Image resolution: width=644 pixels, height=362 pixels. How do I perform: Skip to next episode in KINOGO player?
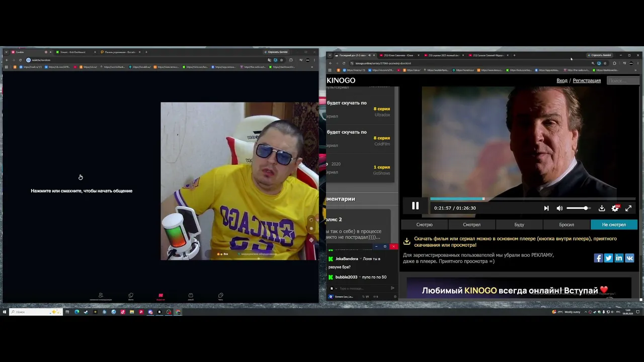tap(546, 208)
